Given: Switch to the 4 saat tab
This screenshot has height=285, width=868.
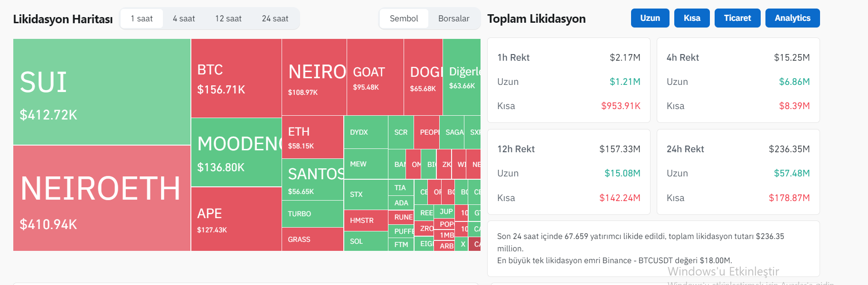Looking at the screenshot, I should 184,18.
